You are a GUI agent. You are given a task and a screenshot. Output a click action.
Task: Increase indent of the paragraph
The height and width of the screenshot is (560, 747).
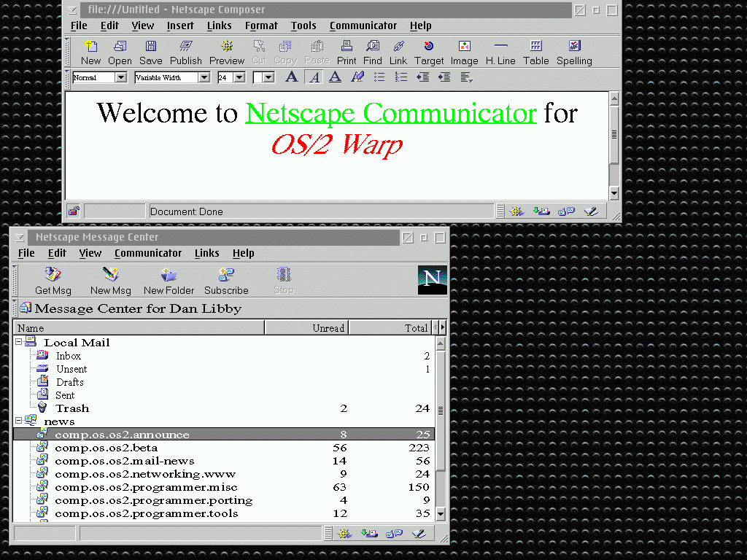tap(444, 77)
